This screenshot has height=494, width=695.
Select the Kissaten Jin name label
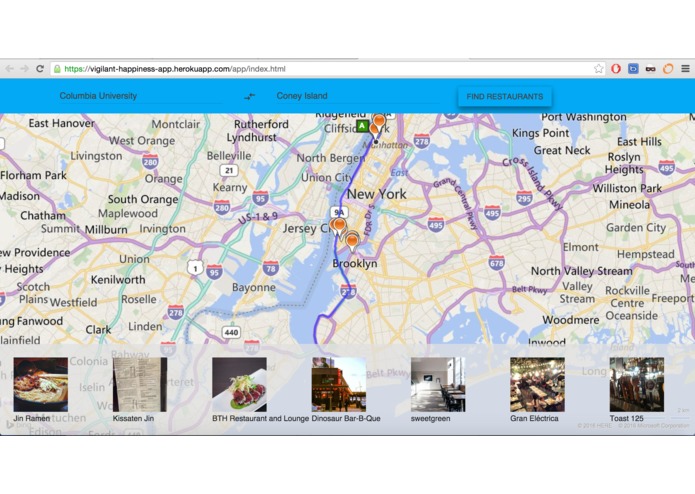(133, 418)
